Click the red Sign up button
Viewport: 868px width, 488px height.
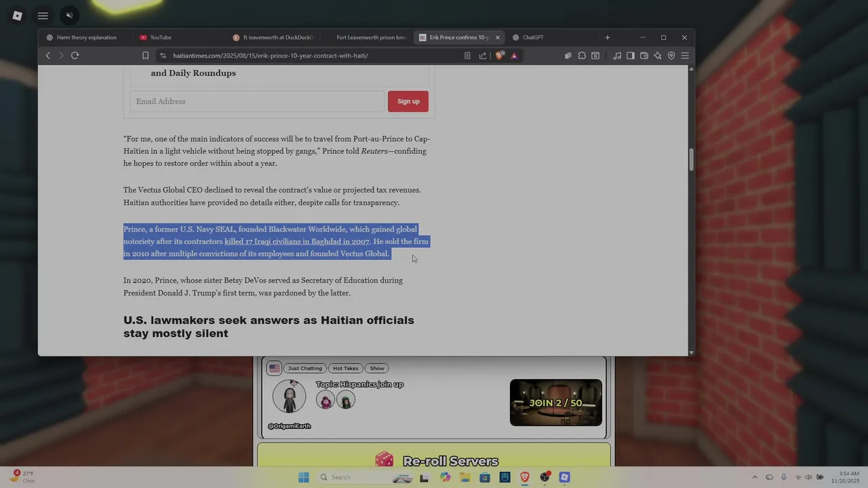[408, 102]
